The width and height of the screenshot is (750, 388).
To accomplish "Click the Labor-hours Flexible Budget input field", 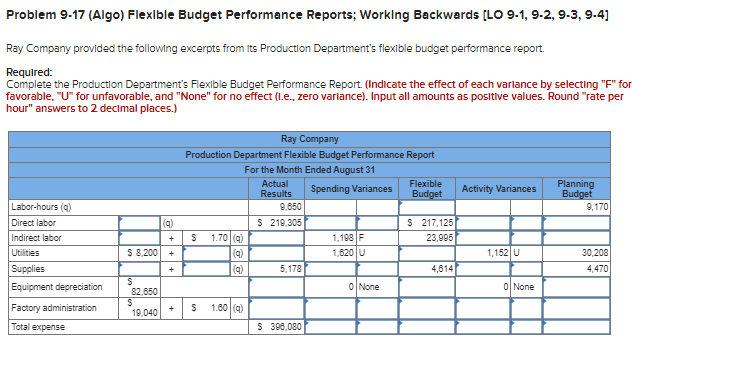I will 427,207.
